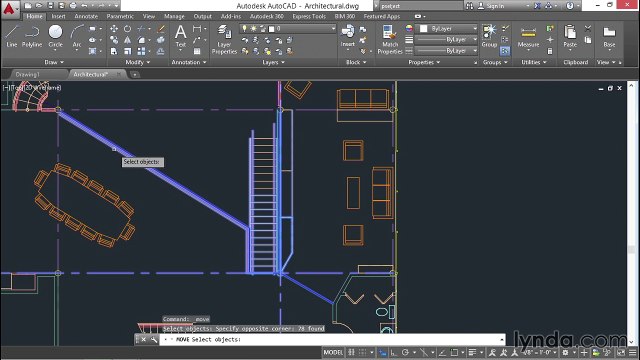Toggle polar tracking in status bar
The width and height of the screenshot is (640, 360).
click(x=405, y=352)
